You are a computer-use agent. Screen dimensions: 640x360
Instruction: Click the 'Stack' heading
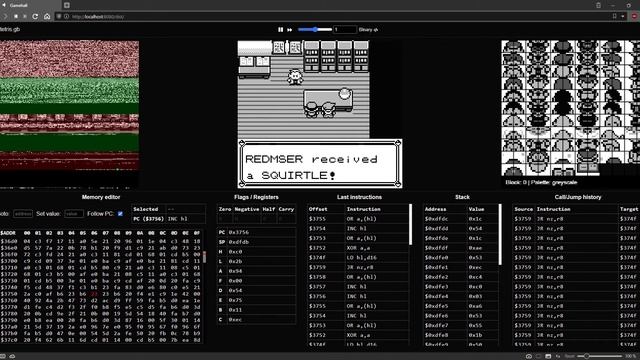(x=462, y=197)
